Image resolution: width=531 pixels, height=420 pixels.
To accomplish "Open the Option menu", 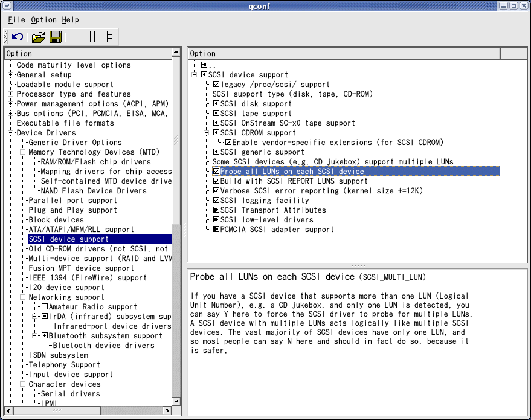I will point(43,20).
